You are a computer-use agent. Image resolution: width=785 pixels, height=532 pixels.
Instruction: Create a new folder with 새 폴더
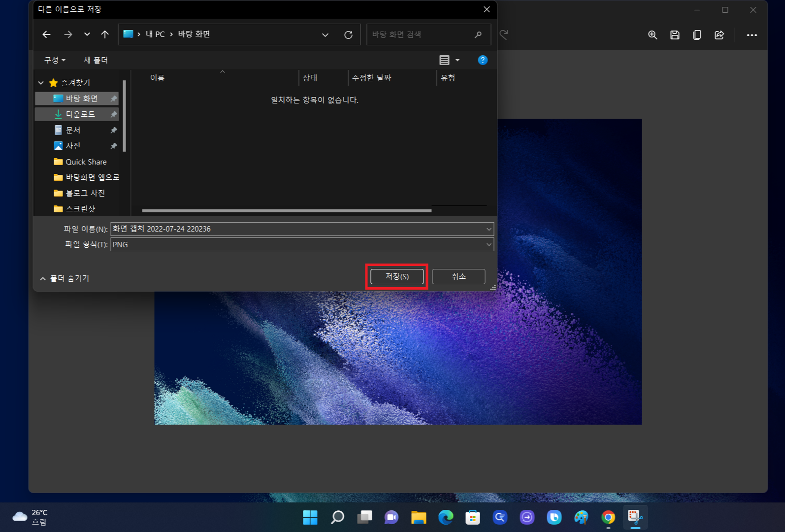click(96, 60)
